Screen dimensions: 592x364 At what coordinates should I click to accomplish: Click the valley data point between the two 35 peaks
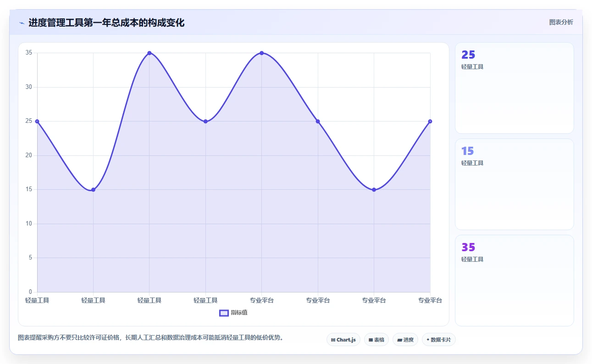tap(205, 121)
